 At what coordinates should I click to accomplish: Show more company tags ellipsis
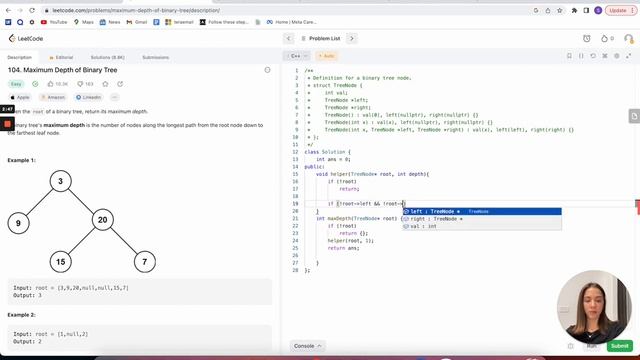115,97
